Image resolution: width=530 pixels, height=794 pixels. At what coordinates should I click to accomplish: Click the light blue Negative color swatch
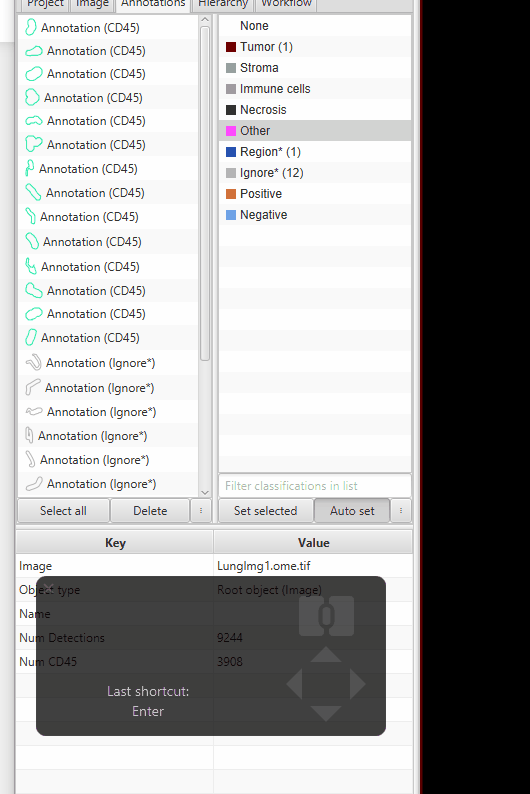tap(231, 215)
